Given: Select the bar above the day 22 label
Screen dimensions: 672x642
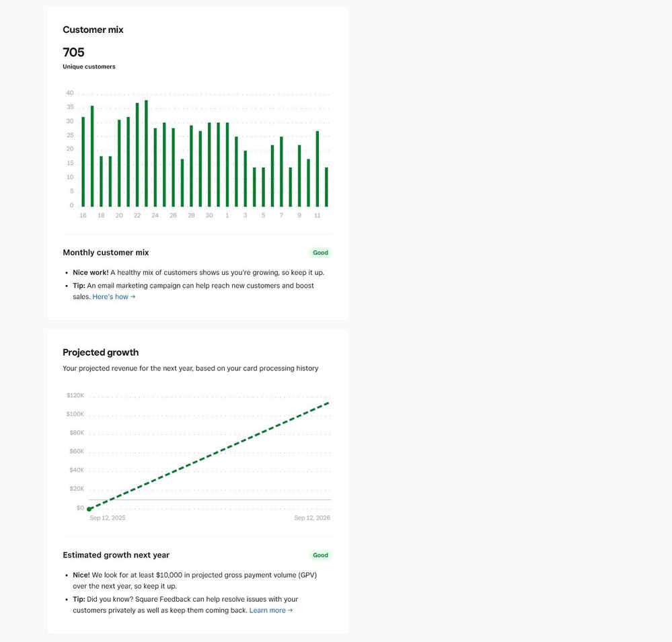Looking at the screenshot, I should [137, 155].
